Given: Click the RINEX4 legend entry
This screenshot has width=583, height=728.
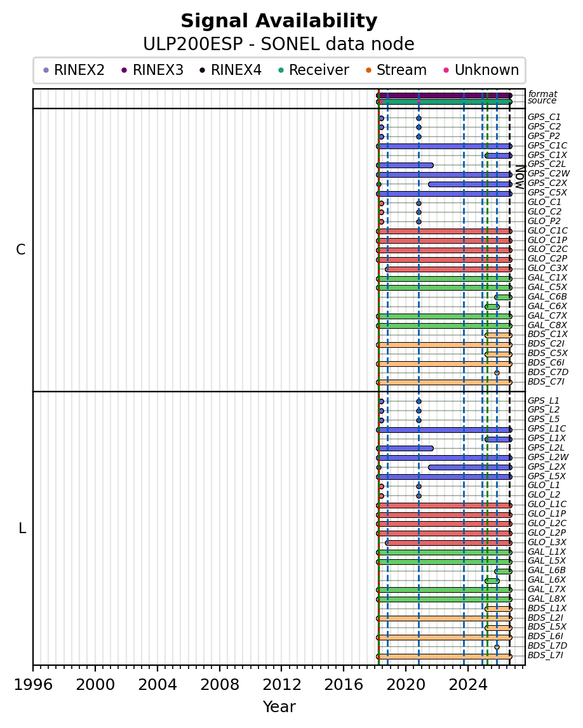Looking at the screenshot, I should [x=231, y=70].
